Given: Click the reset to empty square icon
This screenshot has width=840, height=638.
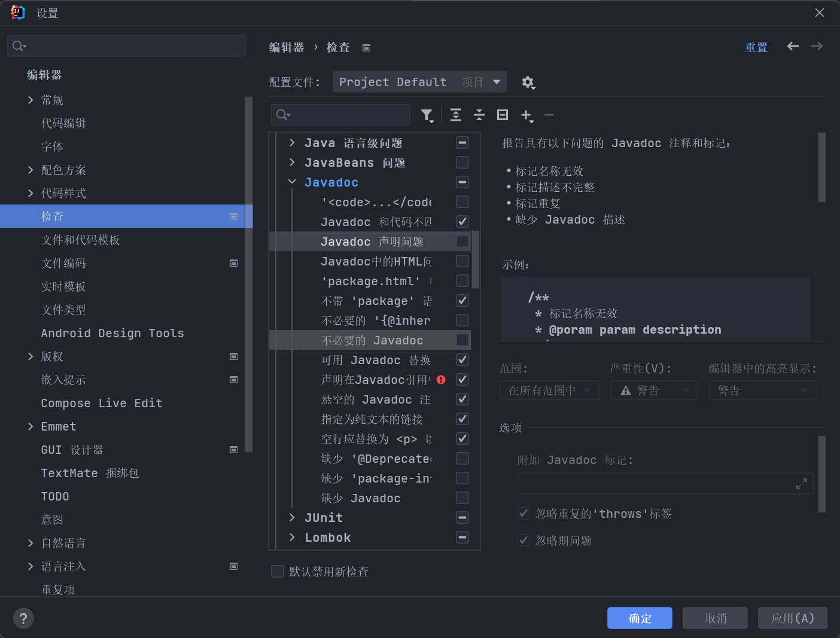Looking at the screenshot, I should click(503, 115).
